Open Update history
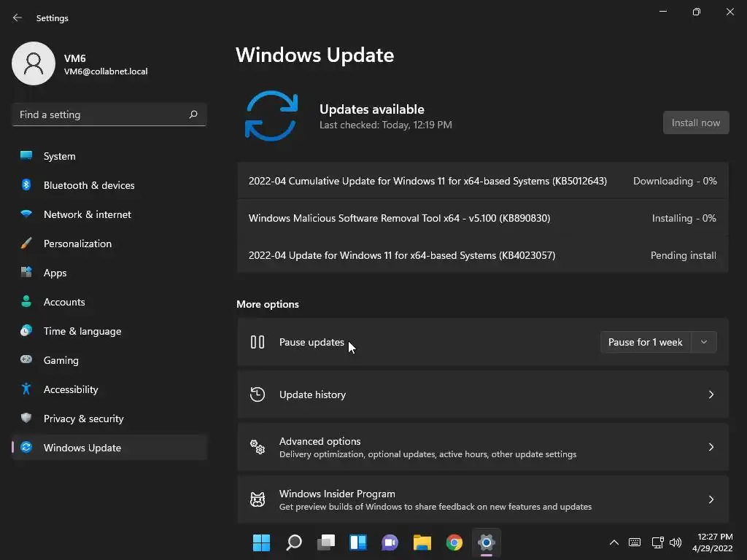Screen dimensions: 747x560 click(x=483, y=394)
